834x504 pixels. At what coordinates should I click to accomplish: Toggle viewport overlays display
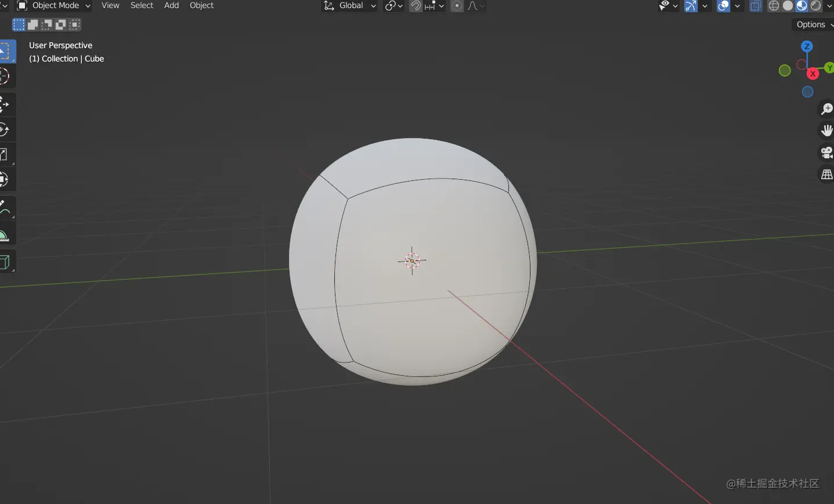click(x=723, y=6)
